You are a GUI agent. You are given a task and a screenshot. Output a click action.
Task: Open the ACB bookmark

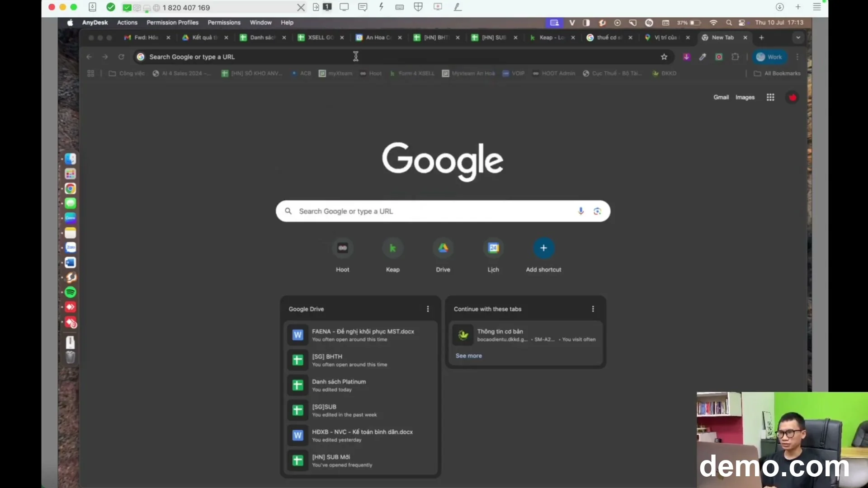click(301, 73)
